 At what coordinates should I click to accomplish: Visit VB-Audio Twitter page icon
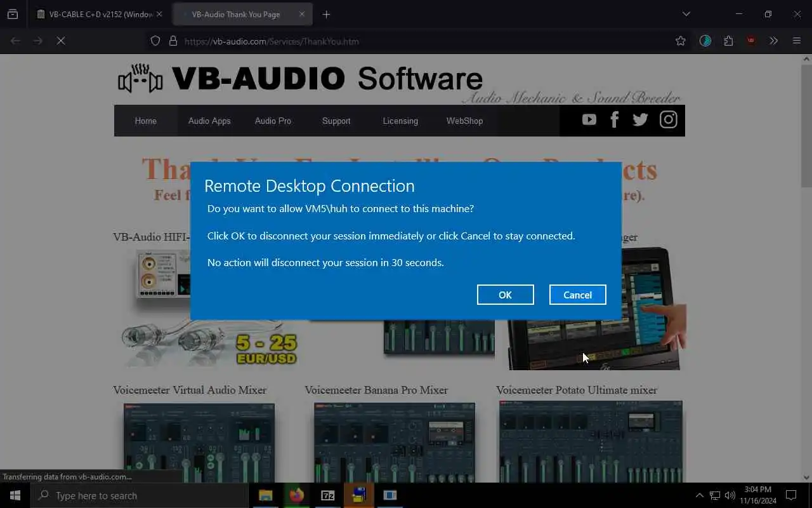[x=641, y=119]
